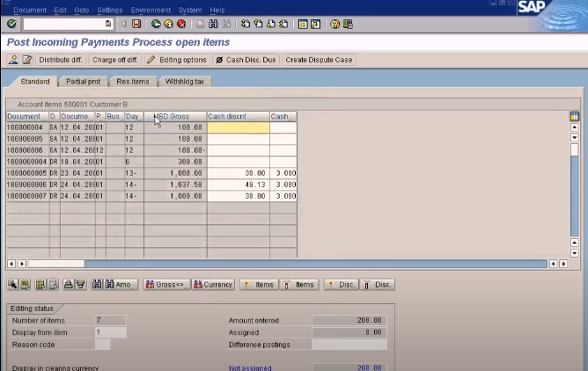This screenshot has height=371, width=588.
Task: Open the Environment menu
Action: 151,10
